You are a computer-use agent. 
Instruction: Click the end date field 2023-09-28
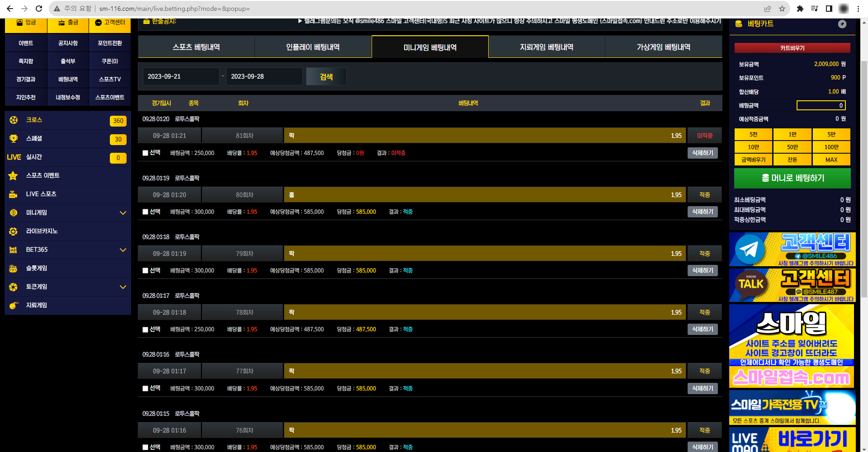(x=264, y=76)
